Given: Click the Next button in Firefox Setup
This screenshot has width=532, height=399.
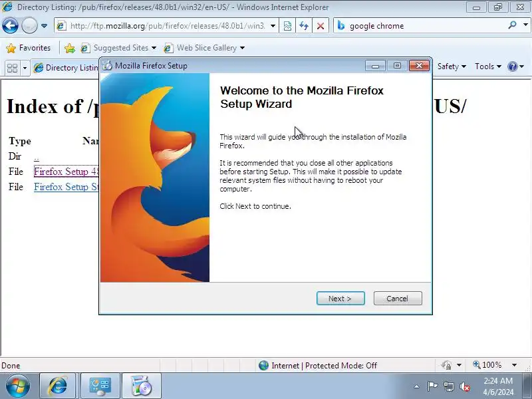Looking at the screenshot, I should click(340, 298).
